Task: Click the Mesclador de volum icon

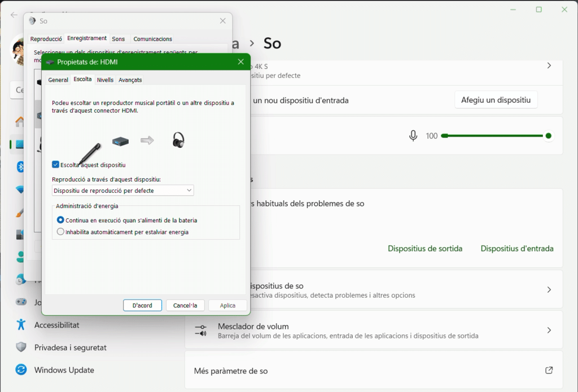Action: click(200, 330)
